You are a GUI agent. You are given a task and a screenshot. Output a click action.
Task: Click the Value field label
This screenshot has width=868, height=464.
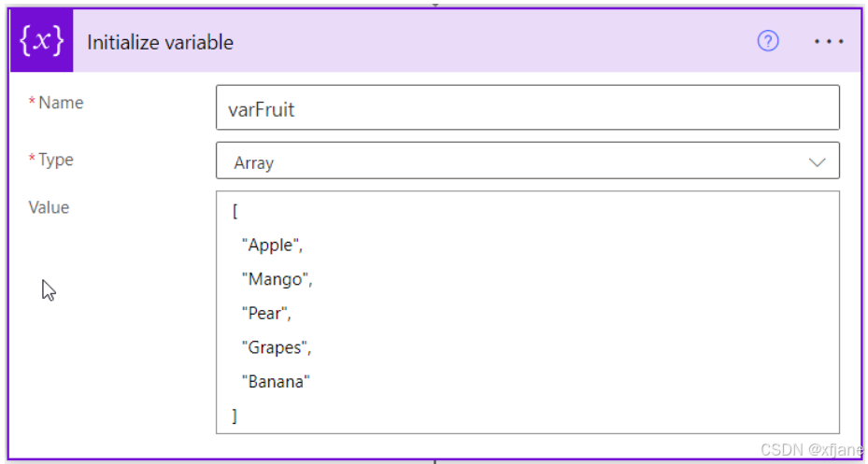click(49, 207)
